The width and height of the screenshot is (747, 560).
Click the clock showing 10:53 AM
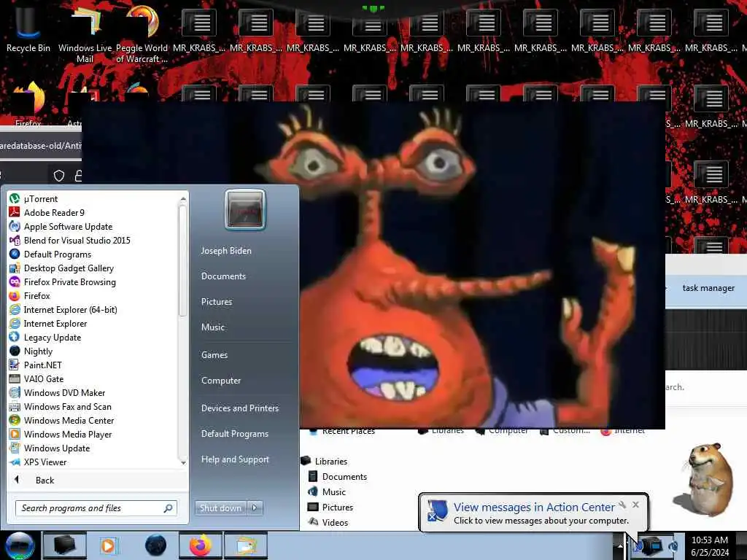point(710,545)
